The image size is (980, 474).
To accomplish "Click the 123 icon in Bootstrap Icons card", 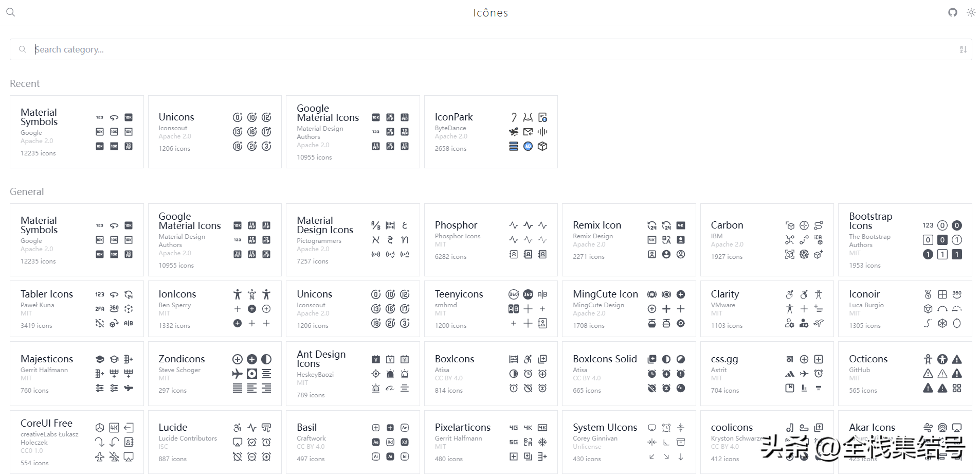I will [928, 225].
